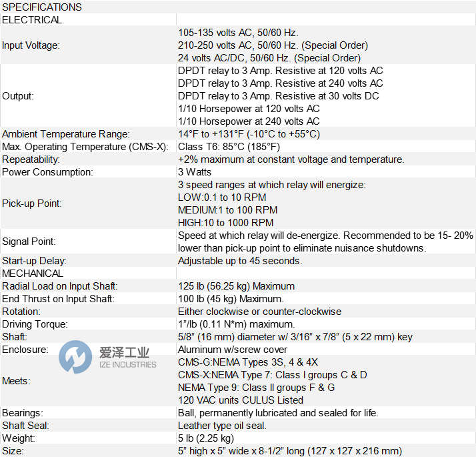Click the Weight value 5 lb (2.25 kg)
The width and height of the screenshot is (476, 457).
(x=206, y=438)
